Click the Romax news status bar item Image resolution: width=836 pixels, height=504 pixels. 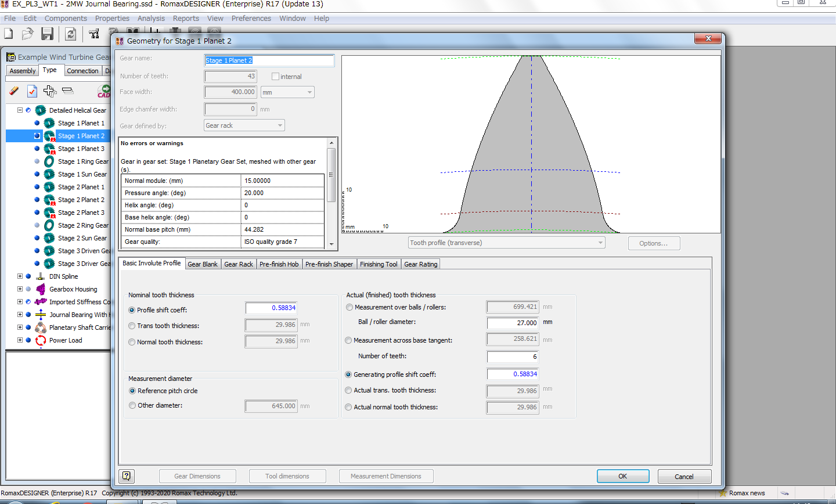tap(743, 493)
